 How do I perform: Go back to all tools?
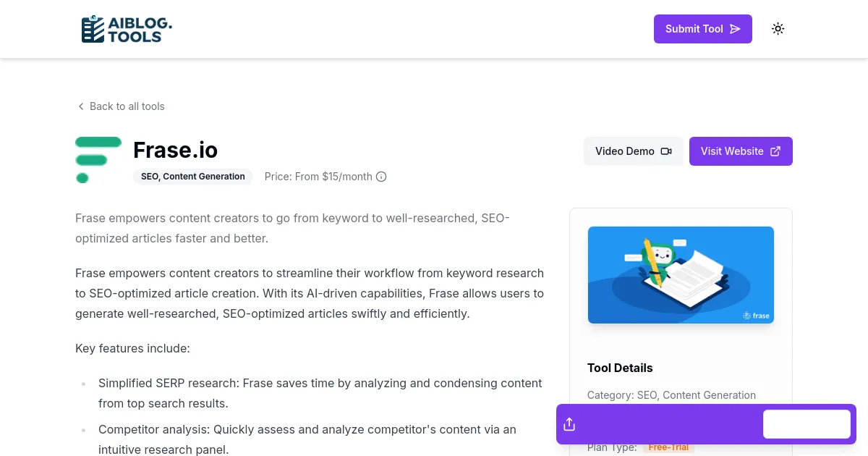[x=127, y=106]
